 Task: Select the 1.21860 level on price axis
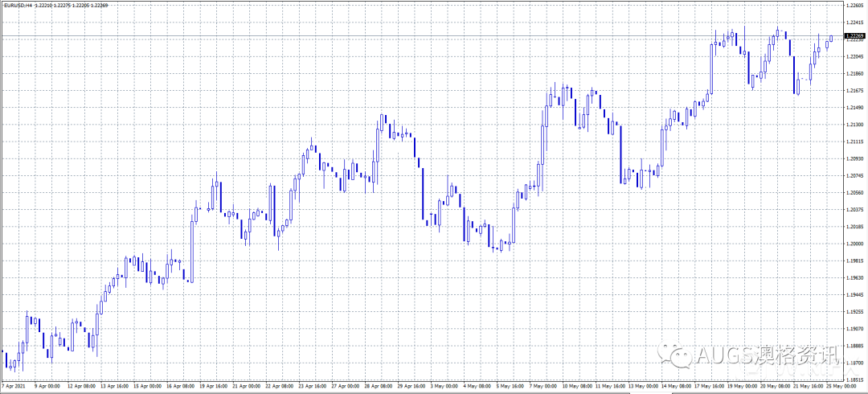[854, 73]
